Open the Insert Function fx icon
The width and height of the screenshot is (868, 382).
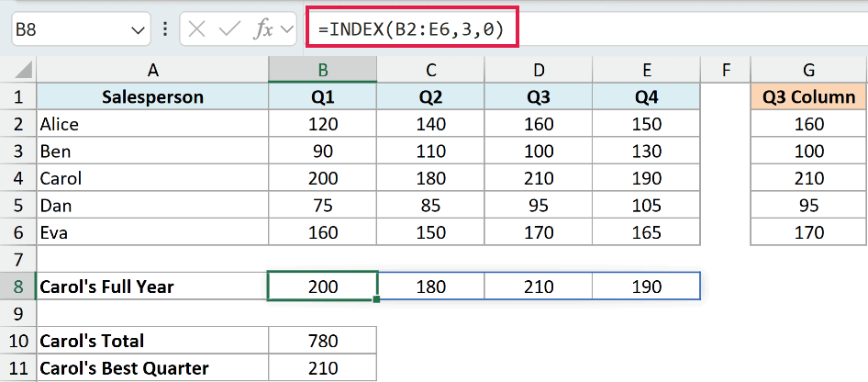(263, 29)
